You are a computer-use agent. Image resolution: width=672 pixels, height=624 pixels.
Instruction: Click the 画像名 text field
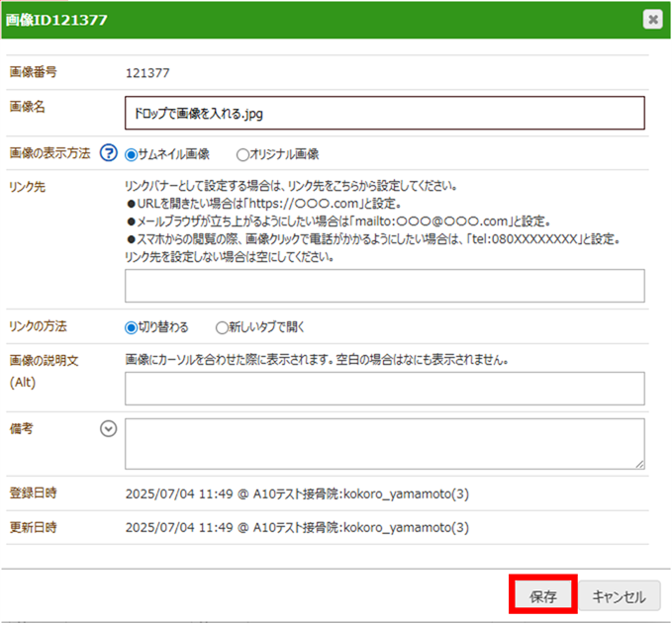[384, 113]
